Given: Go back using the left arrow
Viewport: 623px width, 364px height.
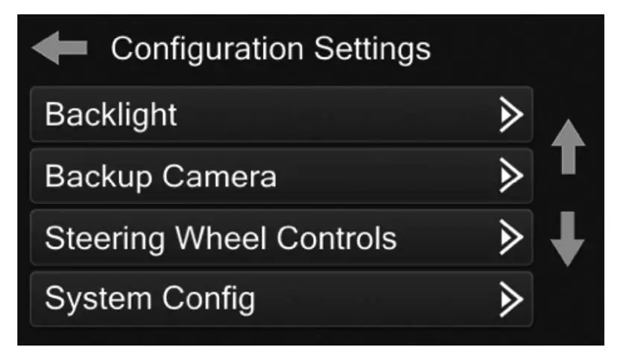Looking at the screenshot, I should click(60, 50).
